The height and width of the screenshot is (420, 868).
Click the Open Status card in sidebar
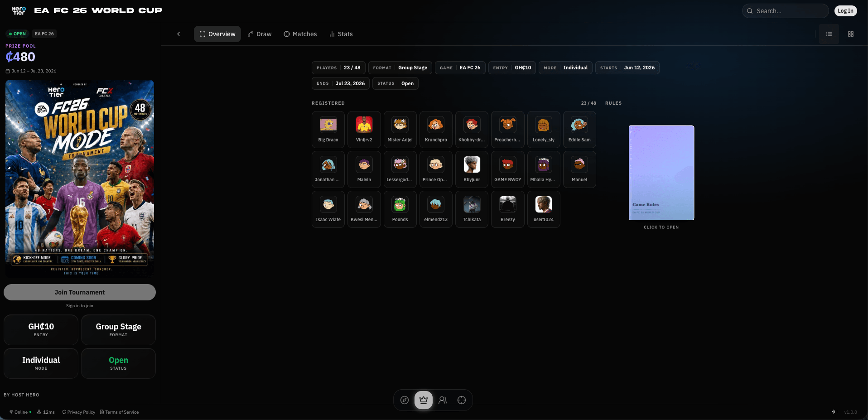pyautogui.click(x=118, y=363)
